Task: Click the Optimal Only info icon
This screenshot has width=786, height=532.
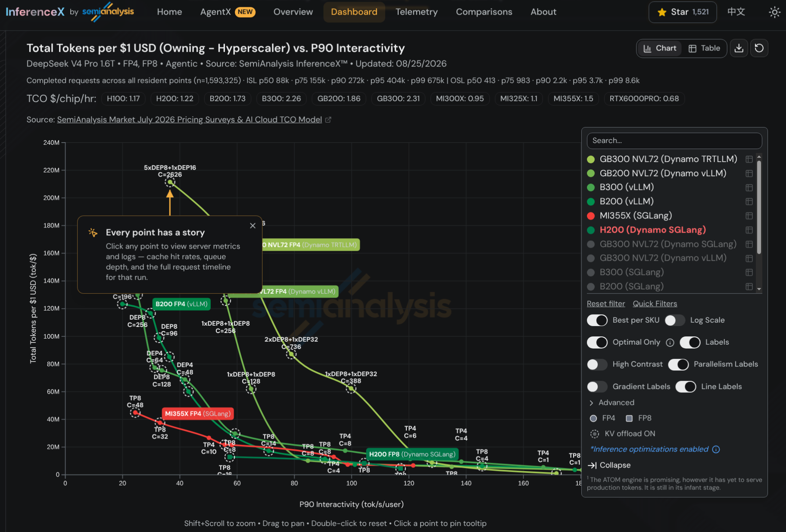Action: click(670, 342)
